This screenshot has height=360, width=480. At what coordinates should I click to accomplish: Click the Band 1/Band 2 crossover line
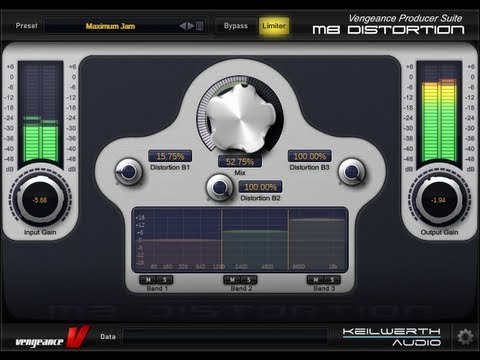coord(222,240)
